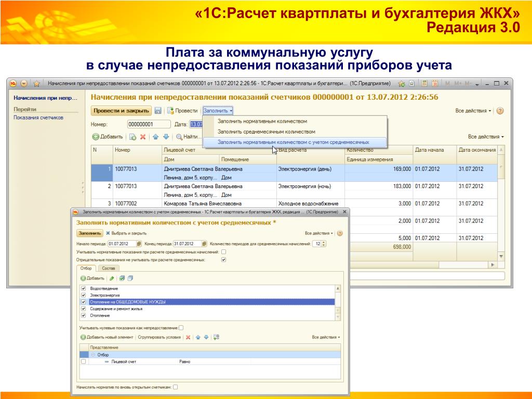Click the detailed view icon after dialog's down arrow
Image resolution: width=532 pixels, height=399 pixels.
coord(217,337)
